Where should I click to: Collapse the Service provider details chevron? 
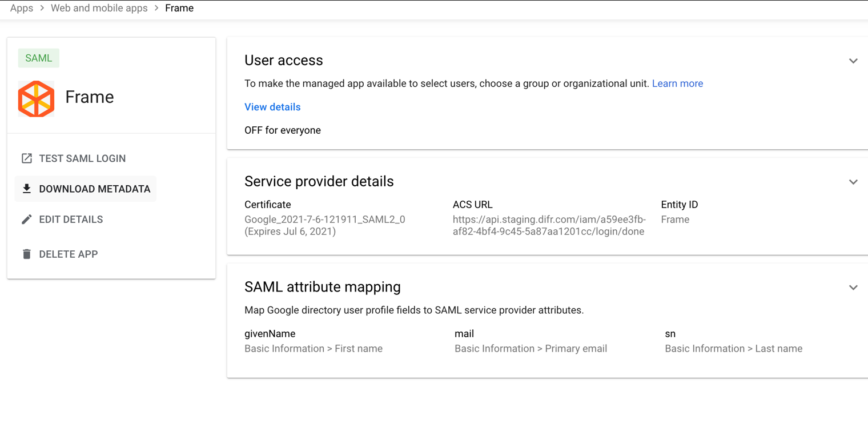click(x=853, y=182)
